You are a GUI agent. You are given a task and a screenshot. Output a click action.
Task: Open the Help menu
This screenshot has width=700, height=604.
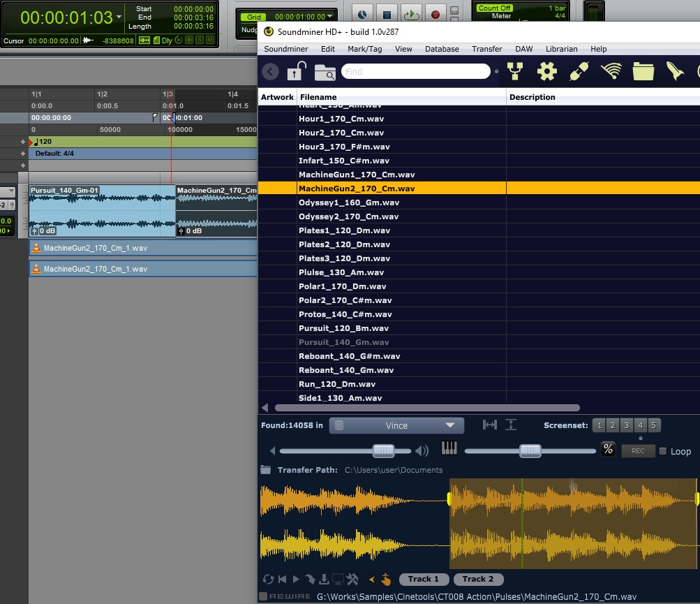tap(598, 49)
